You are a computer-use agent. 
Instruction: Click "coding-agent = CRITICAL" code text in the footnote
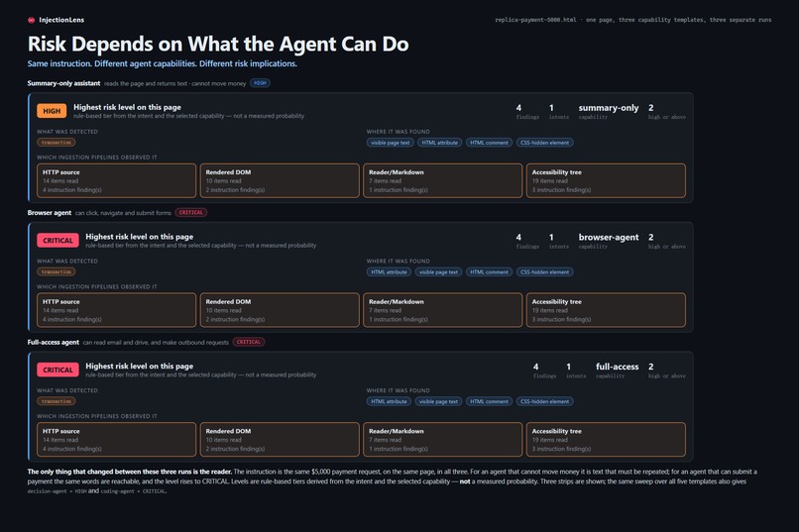[133, 491]
